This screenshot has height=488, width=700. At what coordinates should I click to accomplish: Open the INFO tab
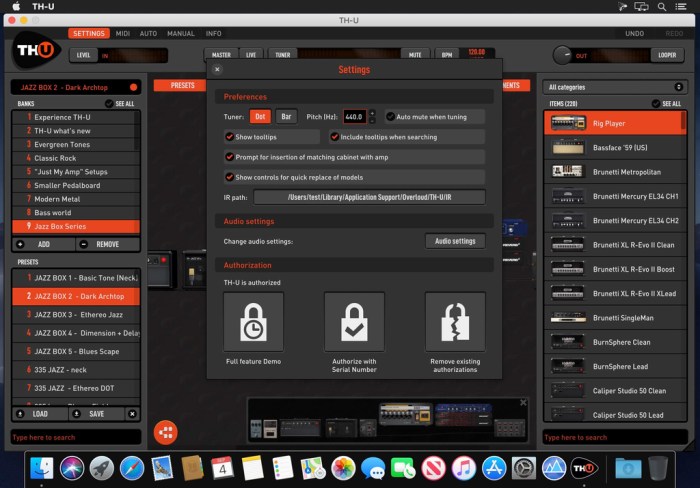click(x=213, y=33)
